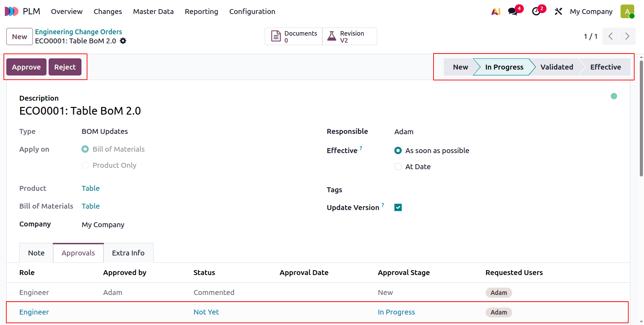Click Adam tag in In Progress row

[499, 312]
